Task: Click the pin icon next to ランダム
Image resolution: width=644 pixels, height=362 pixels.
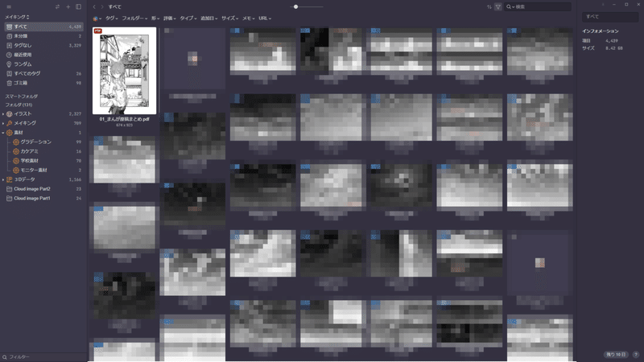Action: [9, 64]
